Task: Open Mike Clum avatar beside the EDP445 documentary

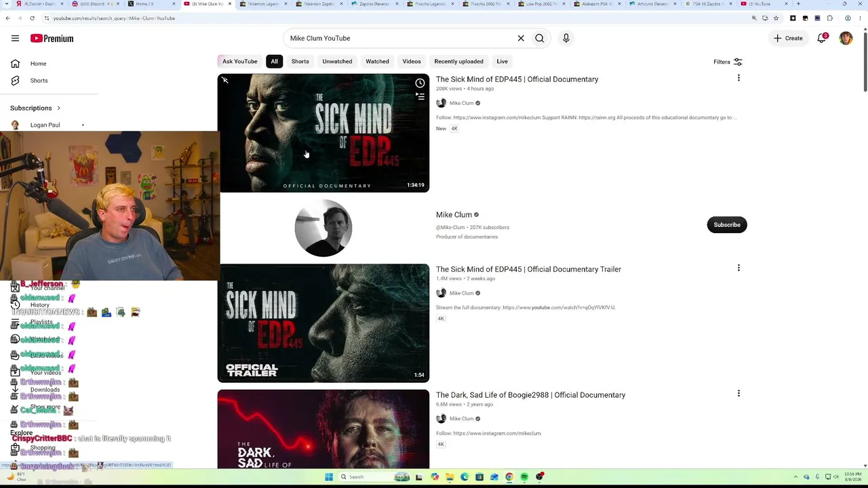Action: point(441,103)
